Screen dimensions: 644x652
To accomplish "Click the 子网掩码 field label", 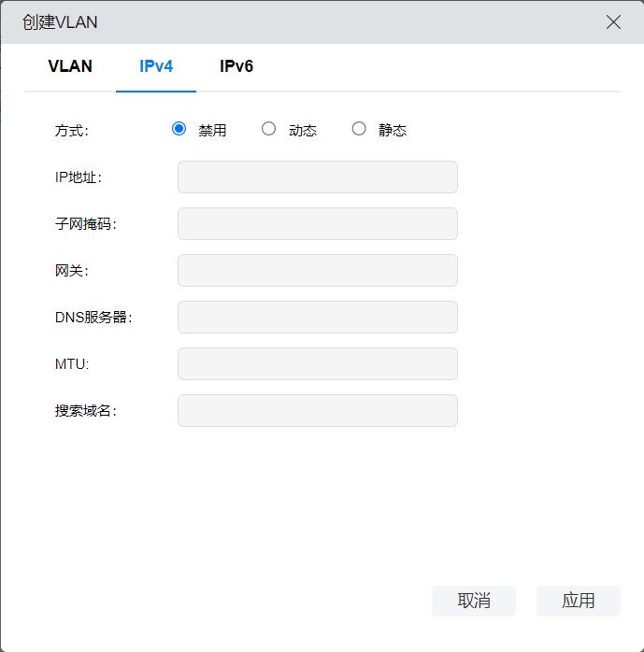I will coord(85,223).
